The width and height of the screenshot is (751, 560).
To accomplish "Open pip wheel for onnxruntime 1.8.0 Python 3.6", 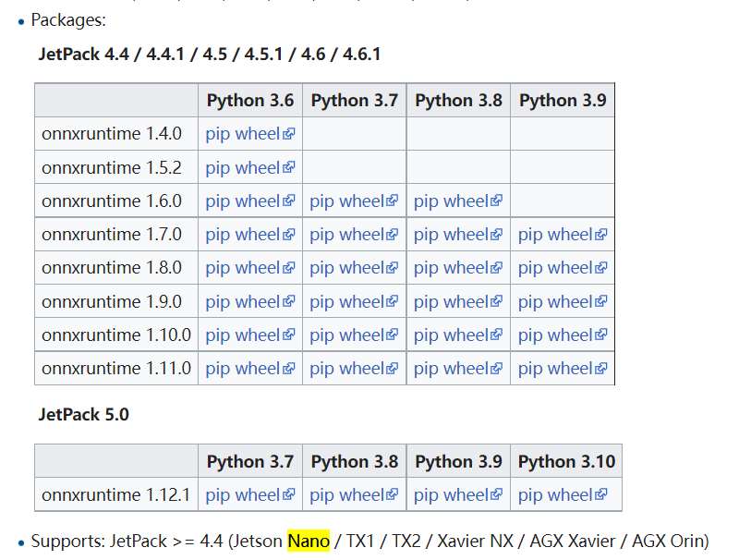I will point(242,267).
